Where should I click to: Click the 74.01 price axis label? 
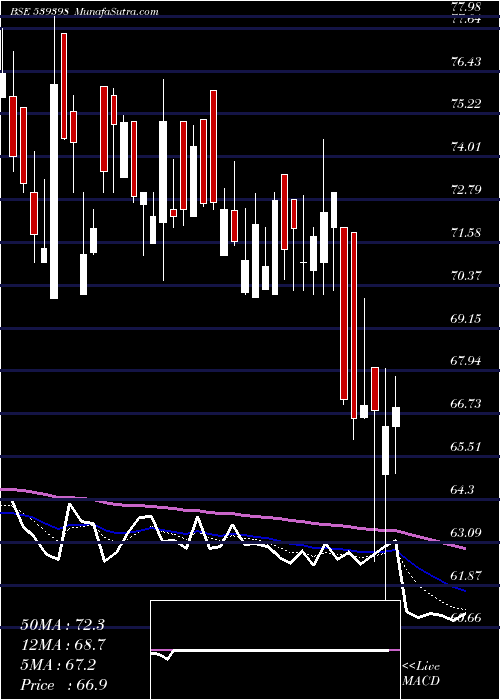466,147
